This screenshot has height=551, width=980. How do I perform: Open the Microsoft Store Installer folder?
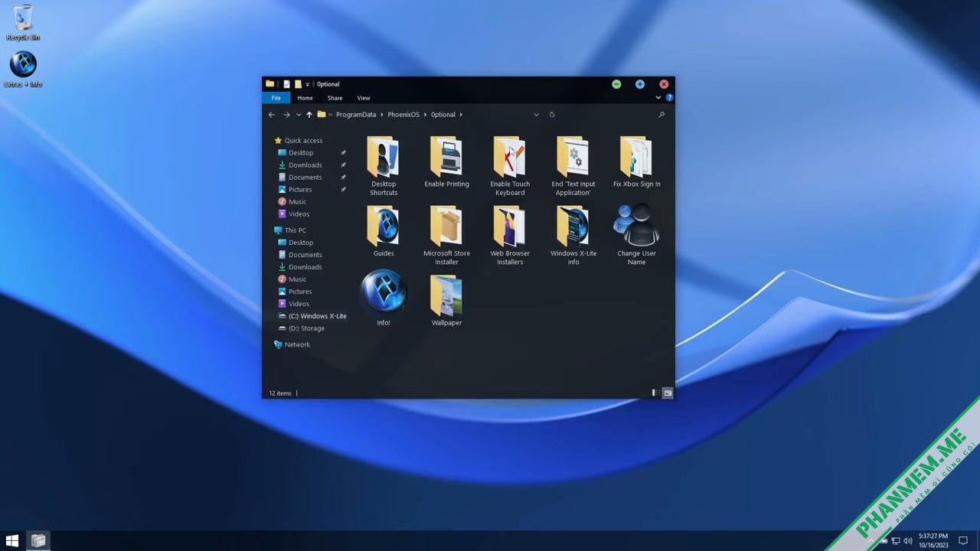[x=446, y=235]
